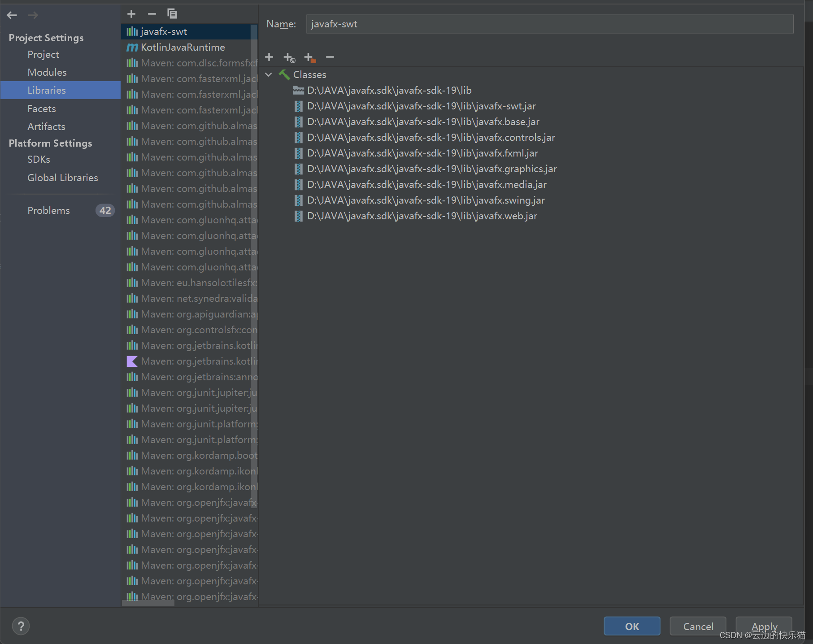Click the Classes hammer icon
Screen dimensions: 813x644
tap(284, 74)
